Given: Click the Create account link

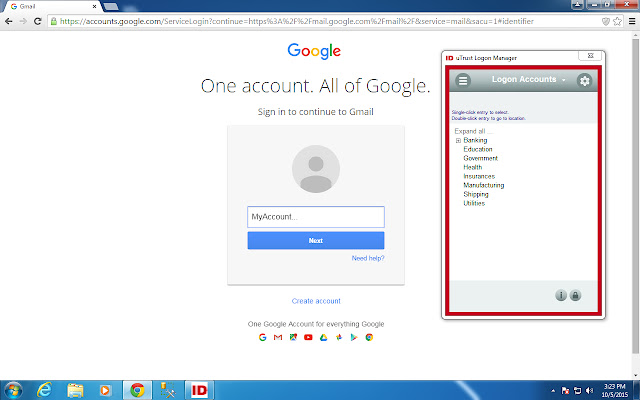Looking at the screenshot, I should (316, 301).
